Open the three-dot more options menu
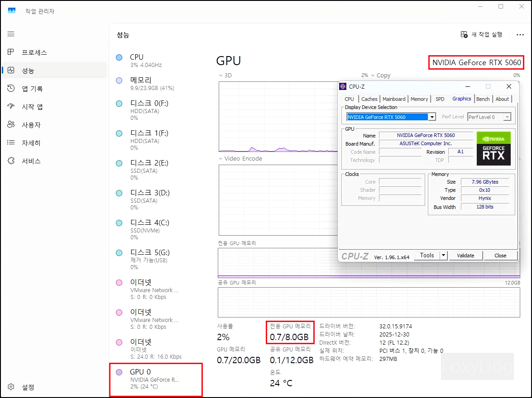Screen dimensions: 532x398 pos(520,34)
